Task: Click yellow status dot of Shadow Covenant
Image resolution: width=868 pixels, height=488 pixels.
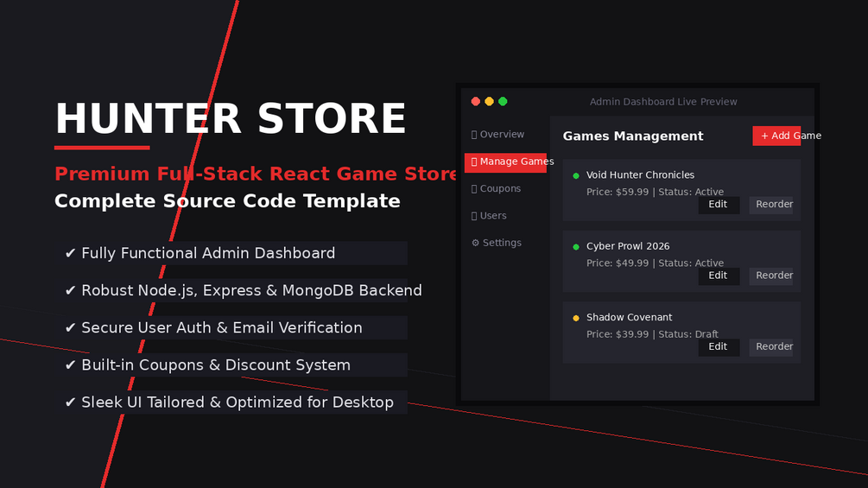Action: click(576, 318)
